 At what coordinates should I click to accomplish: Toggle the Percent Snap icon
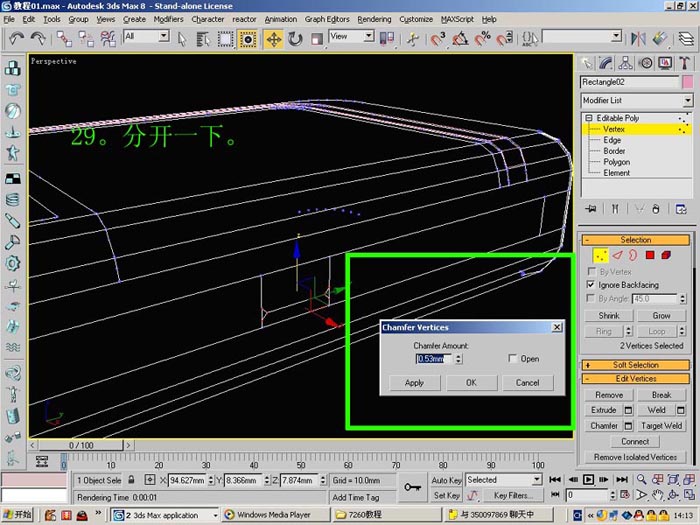[x=482, y=39]
